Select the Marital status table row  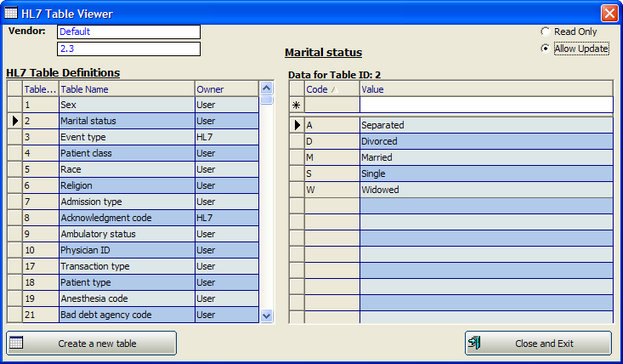133,121
